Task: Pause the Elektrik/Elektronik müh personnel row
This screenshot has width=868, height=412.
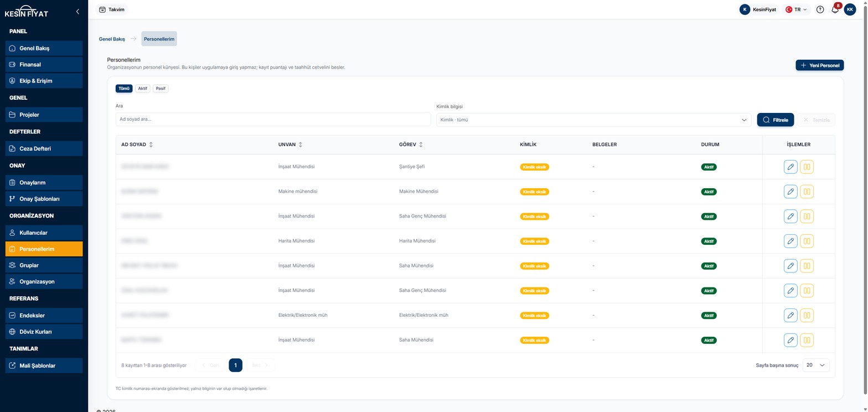Action: pos(807,315)
